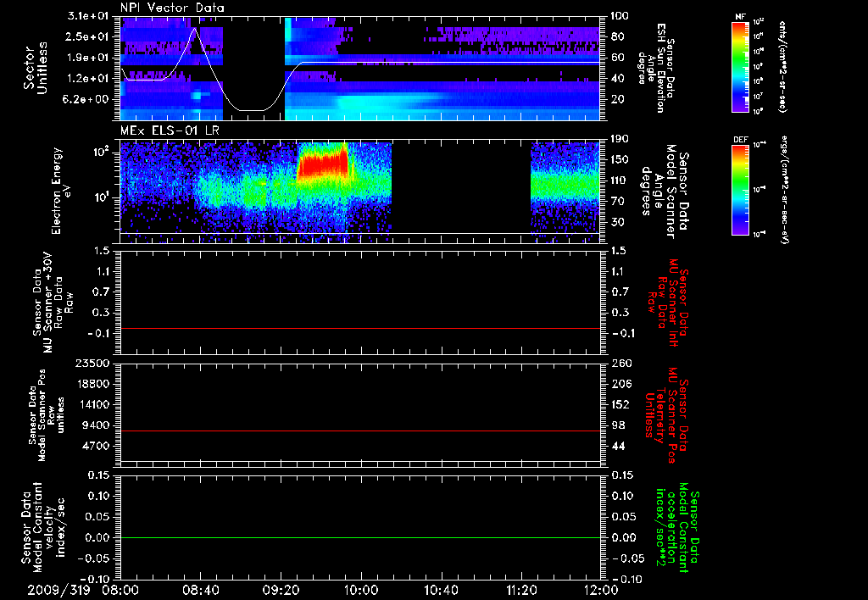Click the 152 telemetry position tick label
The height and width of the screenshot is (600, 868).
click(x=620, y=404)
